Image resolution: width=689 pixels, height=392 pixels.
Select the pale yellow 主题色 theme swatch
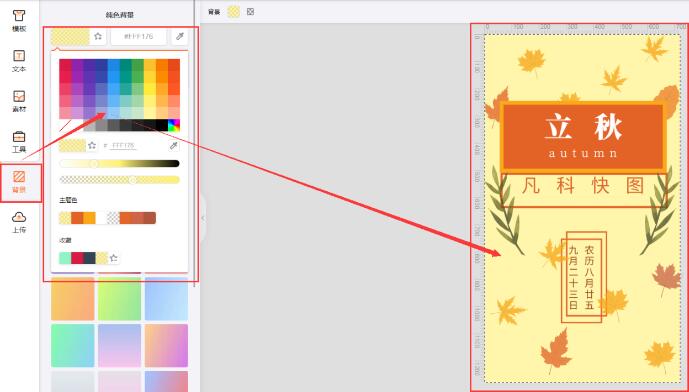pos(65,218)
